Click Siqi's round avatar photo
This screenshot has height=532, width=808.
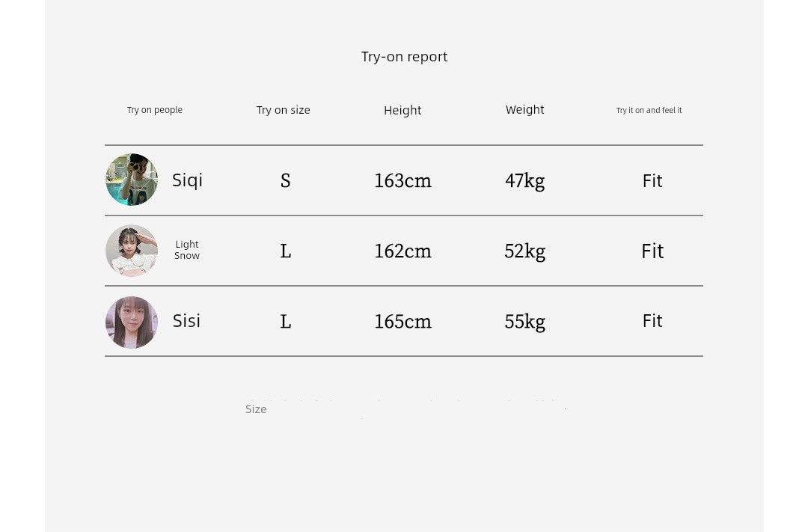[x=132, y=180]
